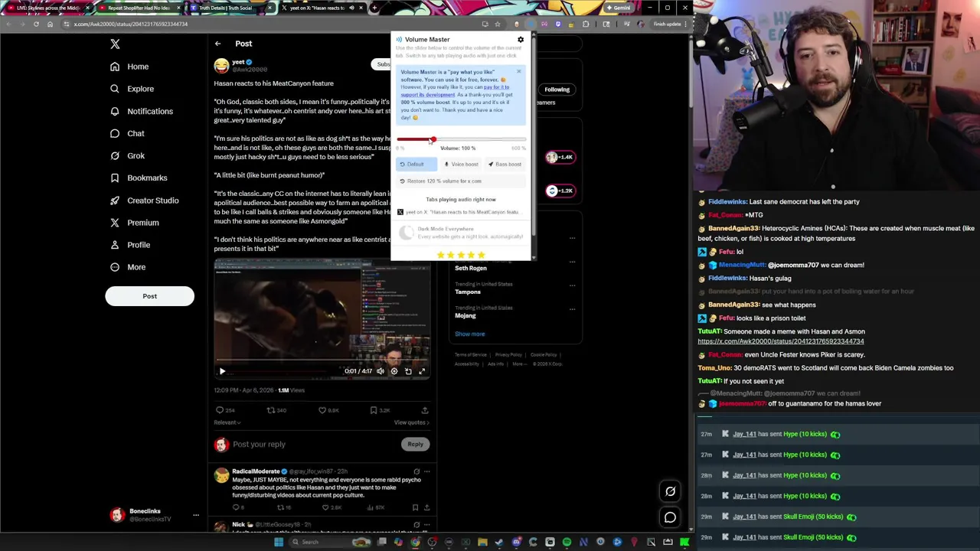Bookmark the post with 3.2K icon

[x=380, y=410]
